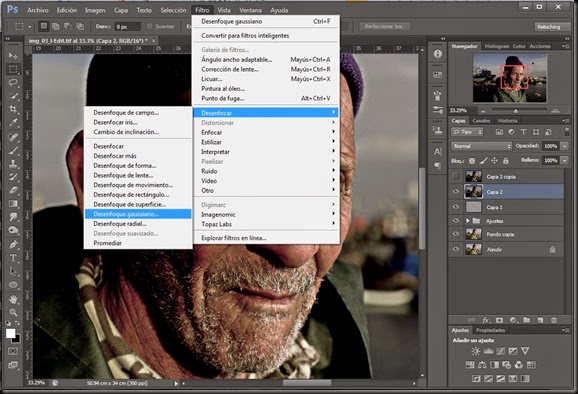
Task: Show the Capa 2 copia layer
Action: tap(456, 176)
